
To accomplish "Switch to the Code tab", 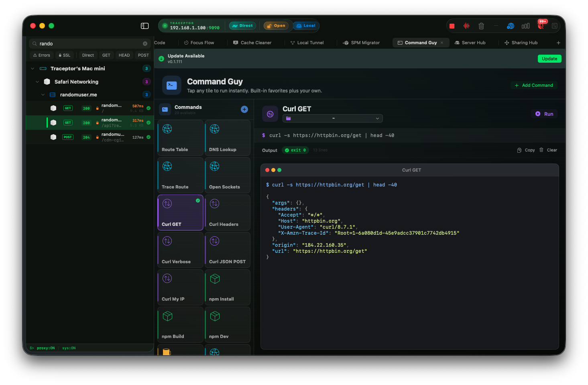I will click(x=160, y=43).
